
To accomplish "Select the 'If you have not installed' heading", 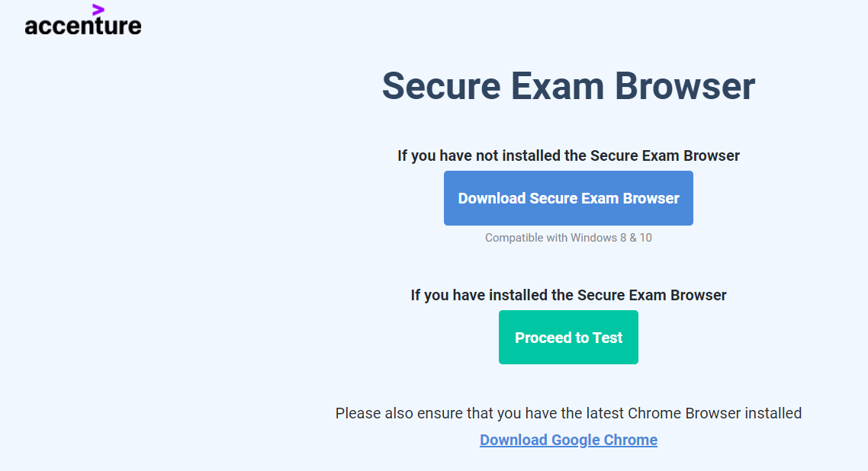I will (568, 155).
